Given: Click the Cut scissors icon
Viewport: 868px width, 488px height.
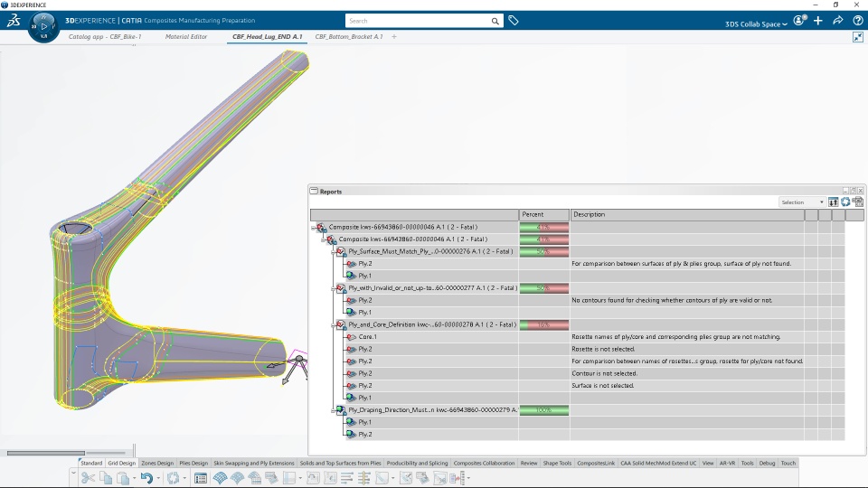Looking at the screenshot, I should [88, 478].
